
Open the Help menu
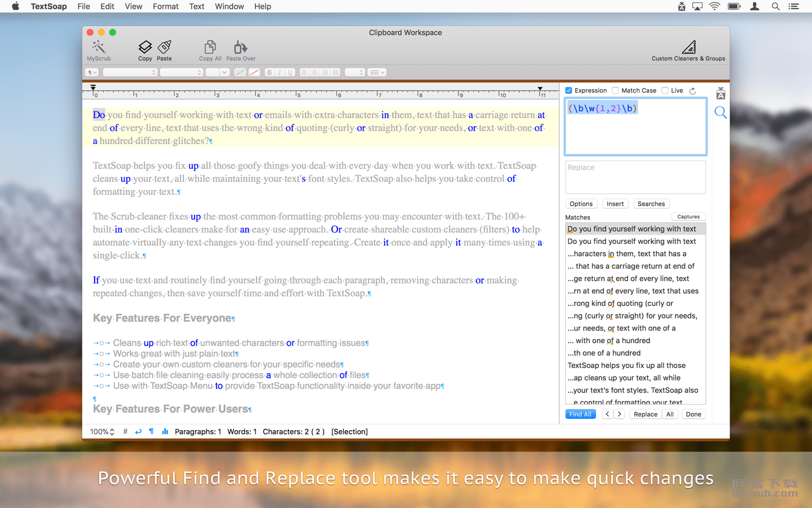pyautogui.click(x=263, y=6)
